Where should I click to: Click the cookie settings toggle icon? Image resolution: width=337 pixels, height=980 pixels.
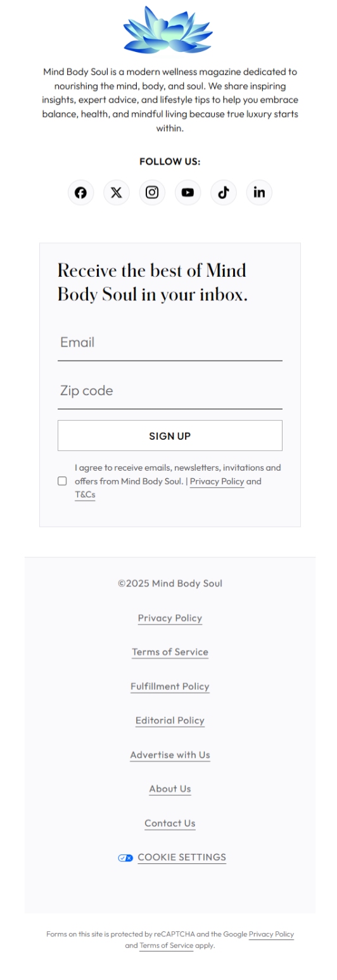pyautogui.click(x=125, y=858)
